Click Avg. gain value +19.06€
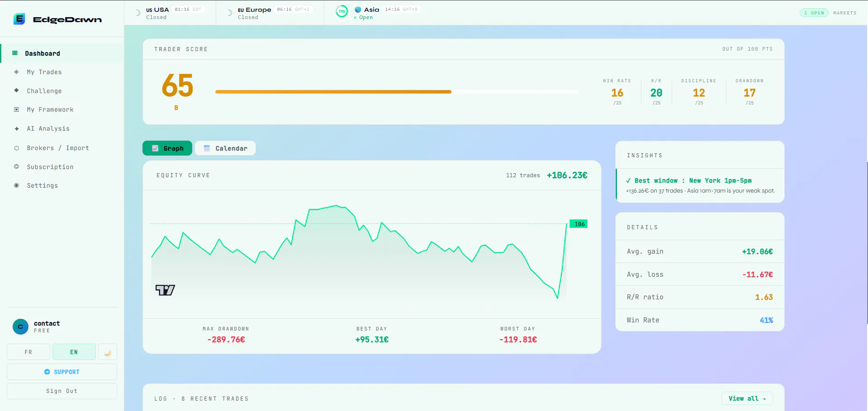 pos(758,251)
